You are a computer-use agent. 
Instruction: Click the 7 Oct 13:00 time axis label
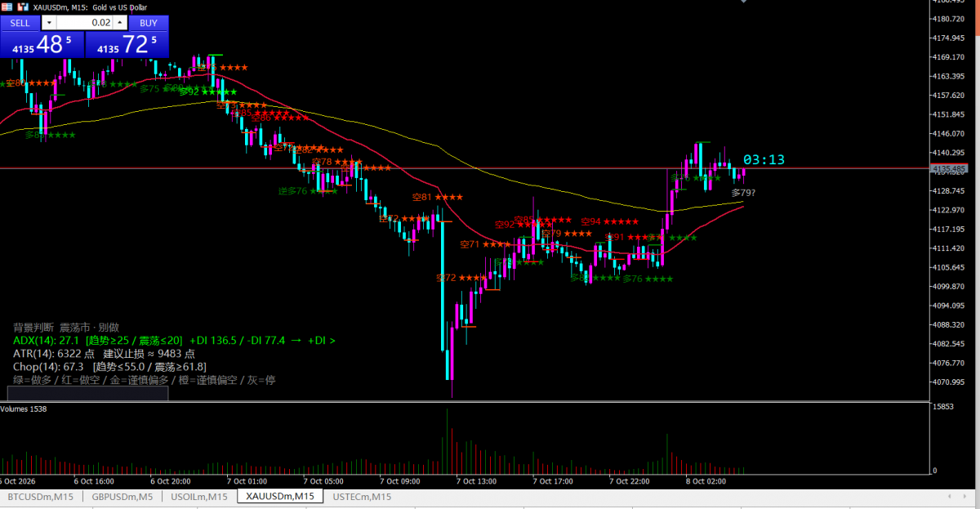point(476,481)
